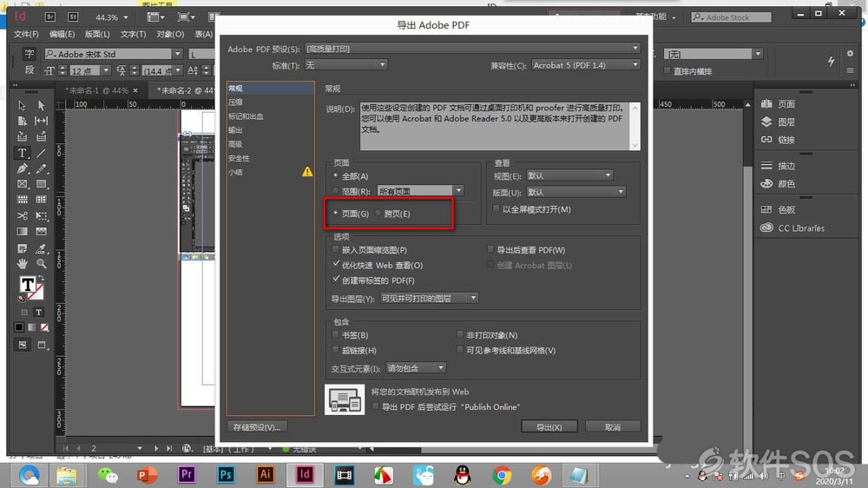Enable view PDF after exporting checkbox
Screen dimensions: 868x488
click(490, 249)
